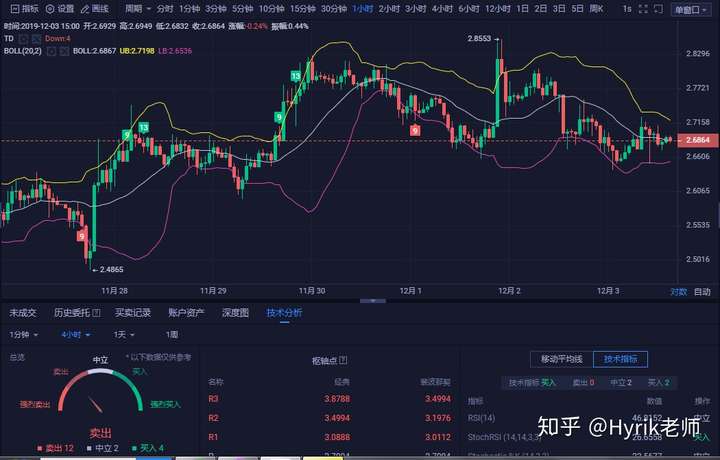Select the 30分钟 chart period
Screen dimensions: 720x460
click(334, 9)
